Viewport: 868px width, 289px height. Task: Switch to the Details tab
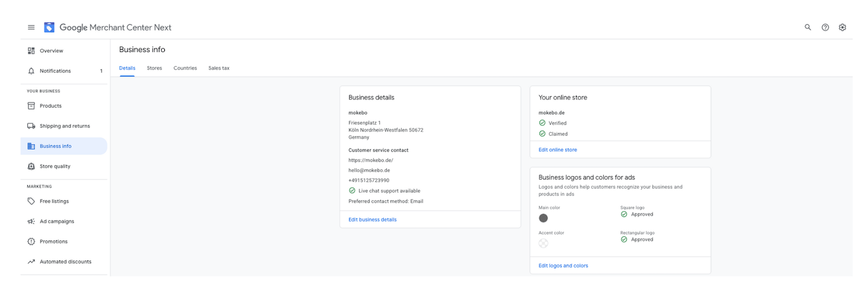127,68
